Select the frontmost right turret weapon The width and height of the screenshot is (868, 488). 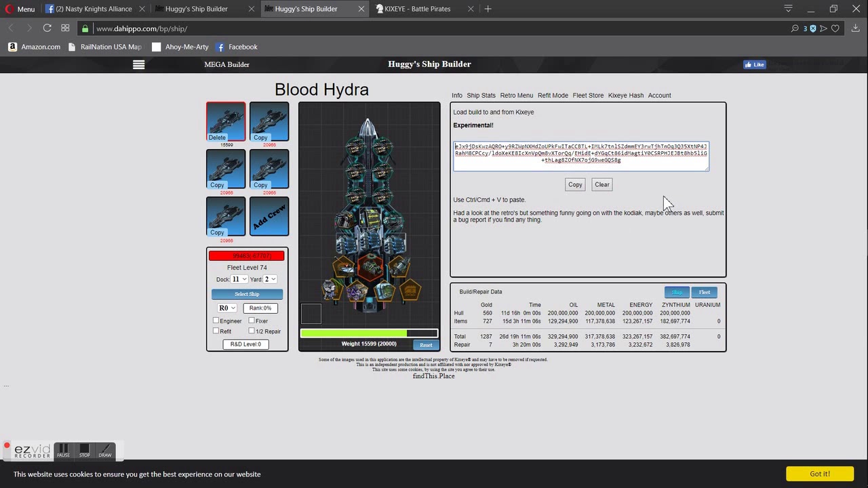(x=382, y=148)
